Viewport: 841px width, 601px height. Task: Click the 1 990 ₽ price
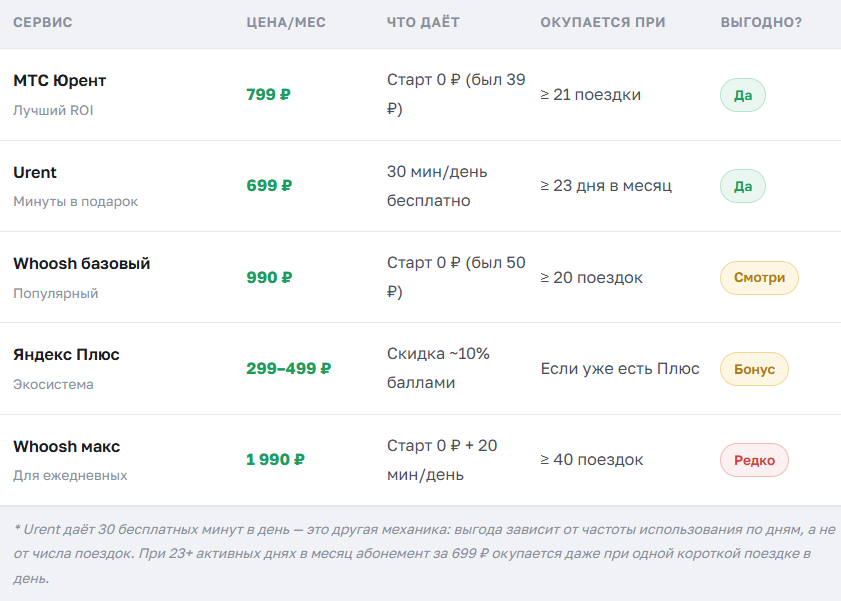[275, 460]
